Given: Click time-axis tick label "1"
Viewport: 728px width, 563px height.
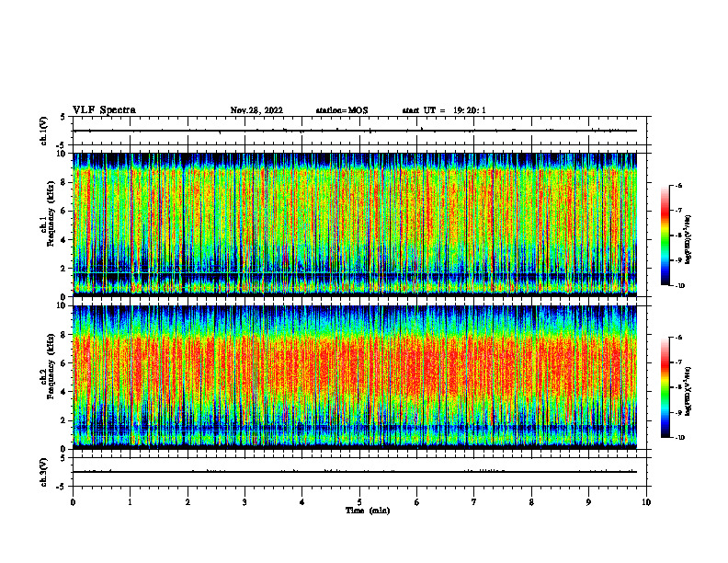Looking at the screenshot, I should (x=130, y=502).
